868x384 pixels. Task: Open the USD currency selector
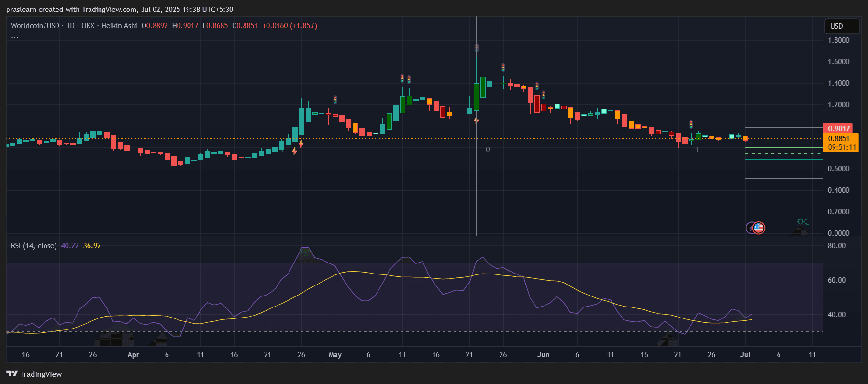point(842,26)
